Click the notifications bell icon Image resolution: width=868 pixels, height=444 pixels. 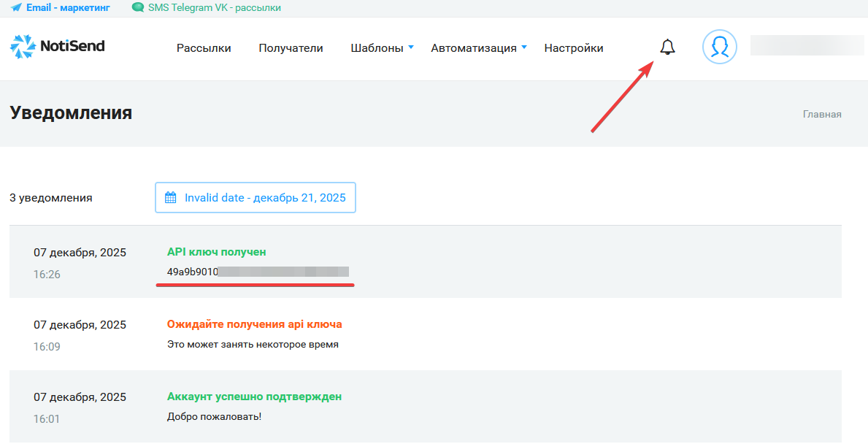(x=667, y=47)
